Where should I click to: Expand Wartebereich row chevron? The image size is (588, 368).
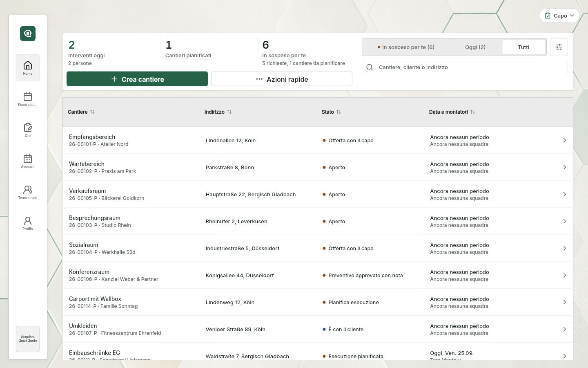[x=565, y=167]
